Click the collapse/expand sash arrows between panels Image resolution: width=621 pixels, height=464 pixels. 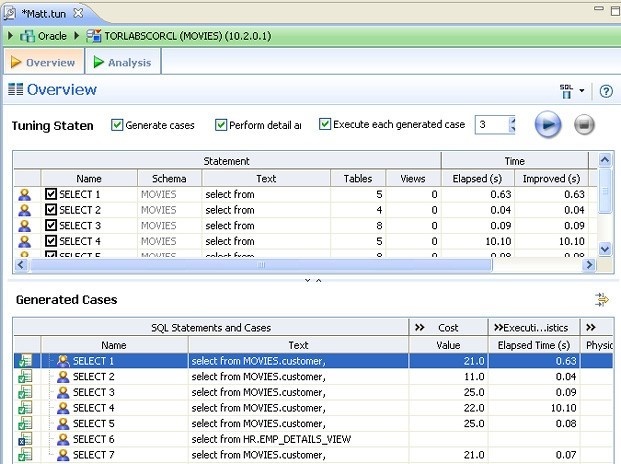click(313, 280)
